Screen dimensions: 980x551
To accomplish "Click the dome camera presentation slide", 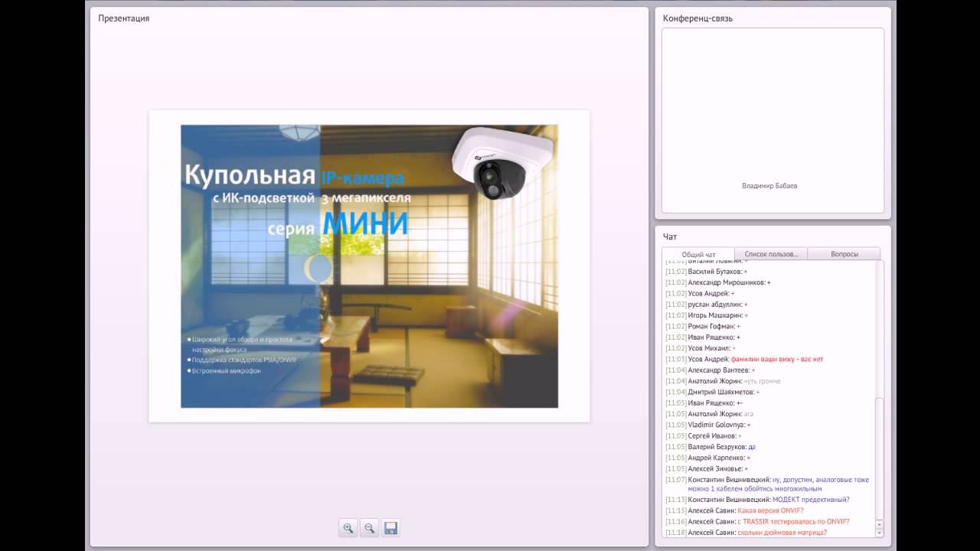I will [x=369, y=266].
